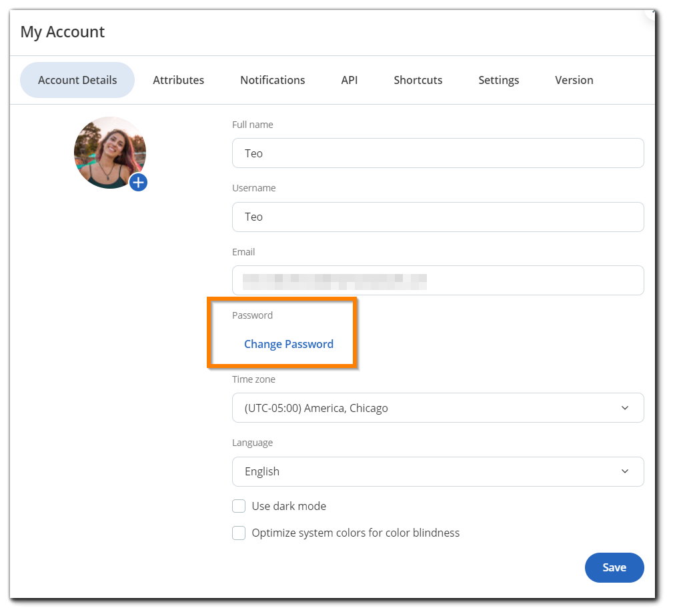Focus the Username input field
The image size is (673, 616).
click(x=438, y=217)
